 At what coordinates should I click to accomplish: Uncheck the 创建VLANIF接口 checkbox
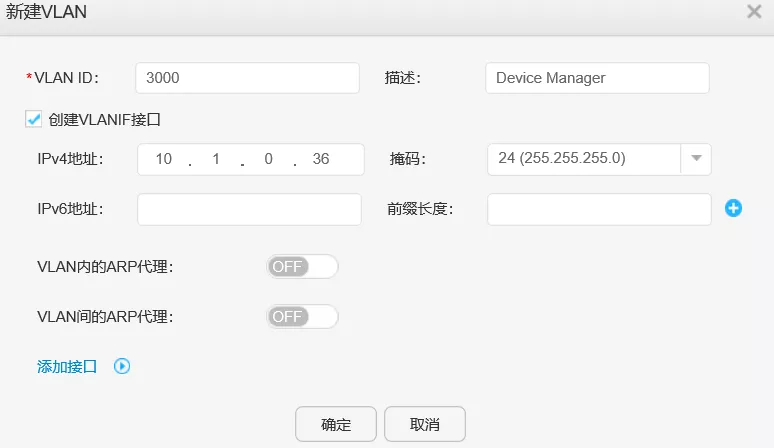coord(34,120)
